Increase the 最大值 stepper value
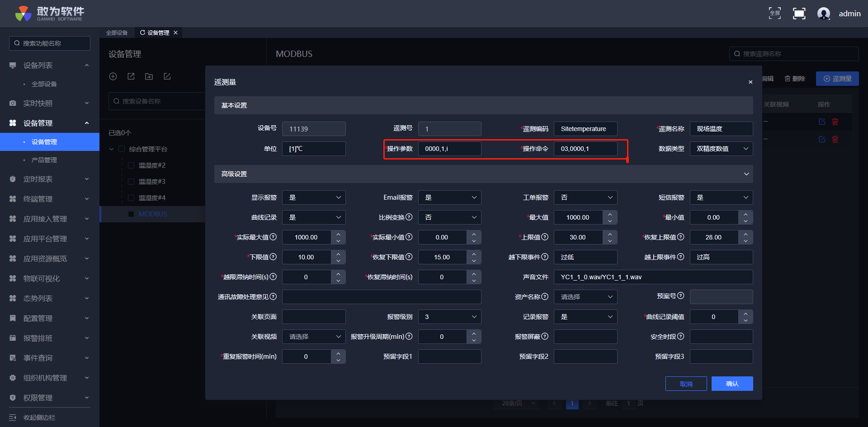 [610, 214]
